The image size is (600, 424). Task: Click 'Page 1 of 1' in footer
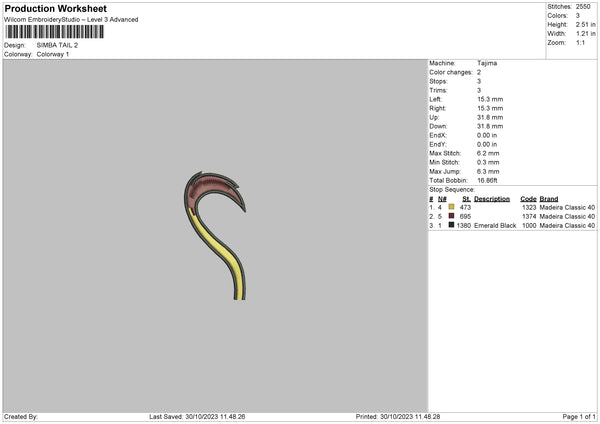click(x=579, y=417)
